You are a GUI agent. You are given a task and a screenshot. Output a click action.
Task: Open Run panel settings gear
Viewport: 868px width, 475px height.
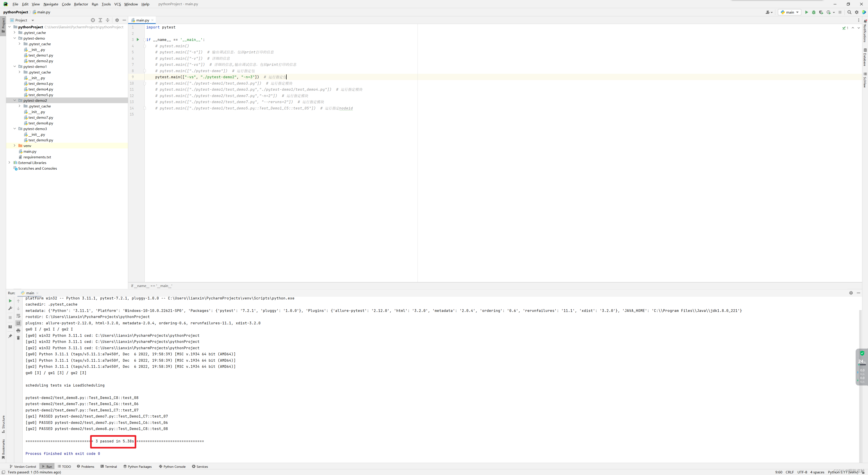[851, 293]
